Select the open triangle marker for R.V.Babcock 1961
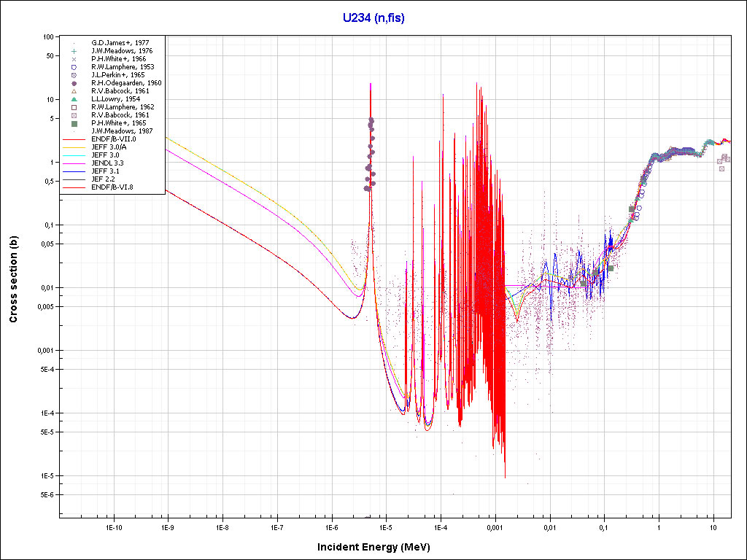The image size is (747, 560). (74, 91)
